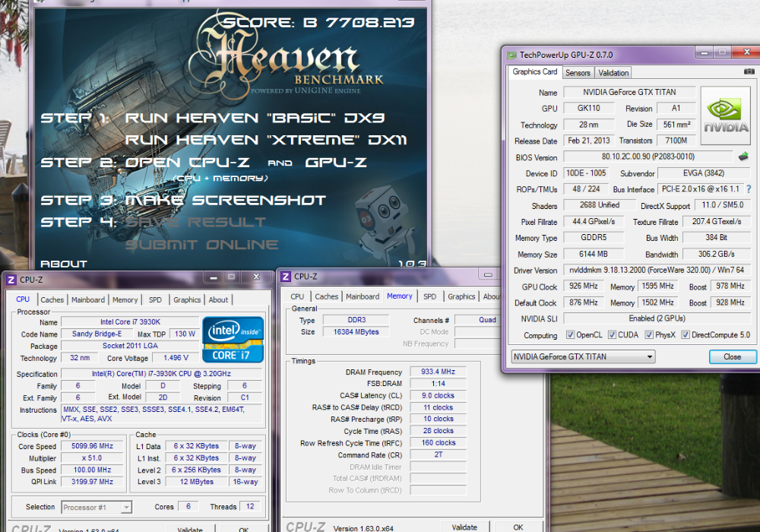
Task: Open the NVIDIA GeForce GTX TITAN dropdown
Action: coord(583,356)
